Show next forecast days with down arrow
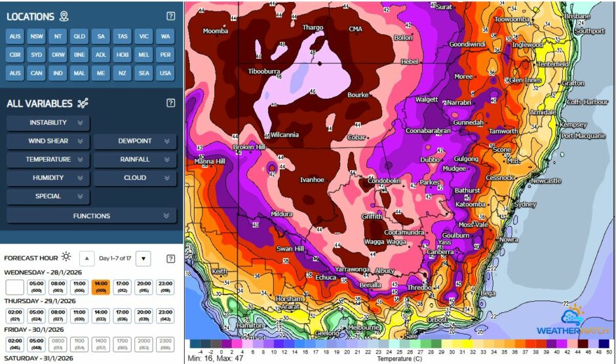Screen dimensions: 616x364 (x=144, y=258)
